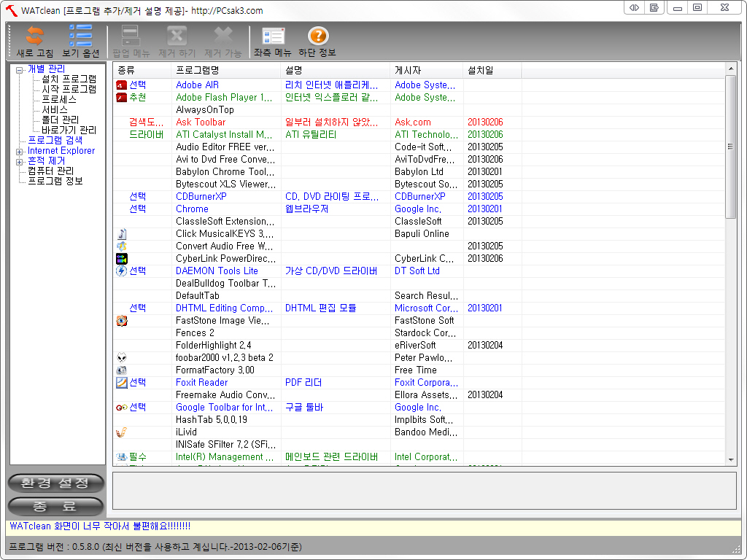Click the WATclean title bar app icon
The image size is (747, 560).
coord(12,10)
